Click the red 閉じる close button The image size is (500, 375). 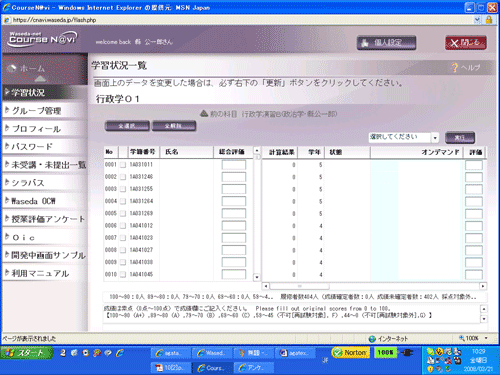[465, 43]
